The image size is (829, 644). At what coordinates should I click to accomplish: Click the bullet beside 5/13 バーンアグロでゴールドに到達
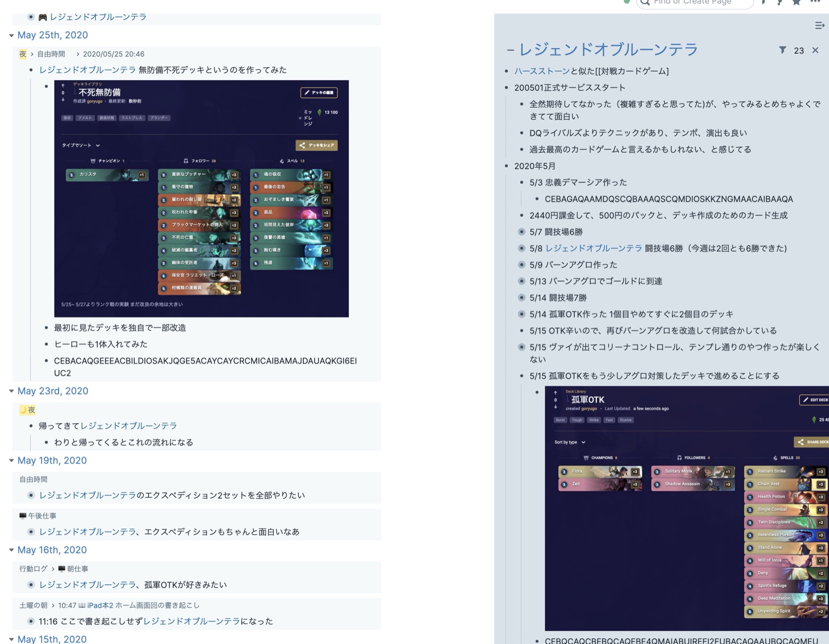click(x=521, y=281)
